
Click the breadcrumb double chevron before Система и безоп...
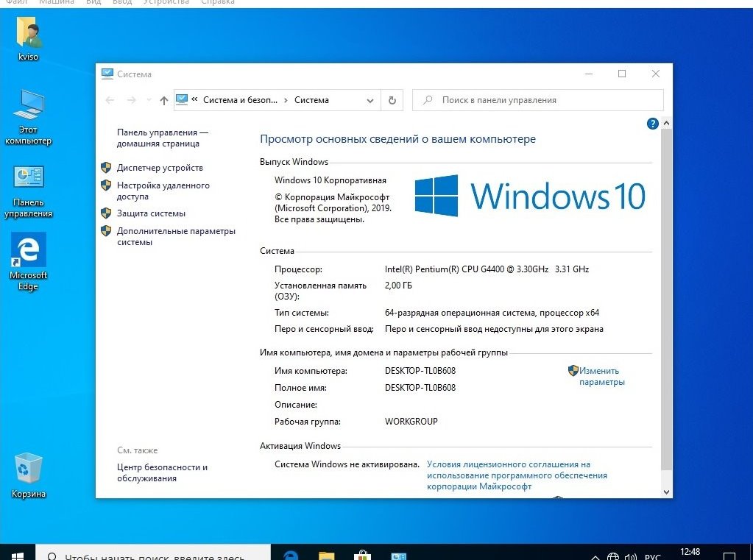pyautogui.click(x=194, y=99)
